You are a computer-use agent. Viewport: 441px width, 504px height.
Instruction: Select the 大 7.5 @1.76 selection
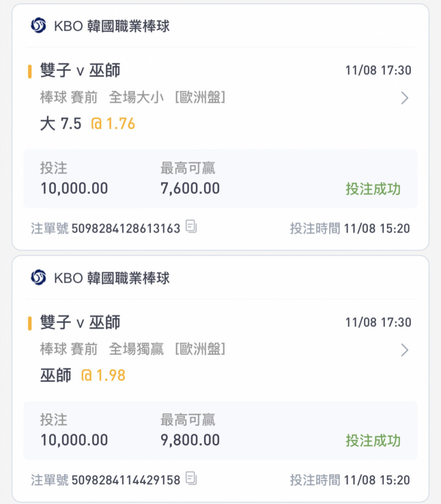(87, 124)
